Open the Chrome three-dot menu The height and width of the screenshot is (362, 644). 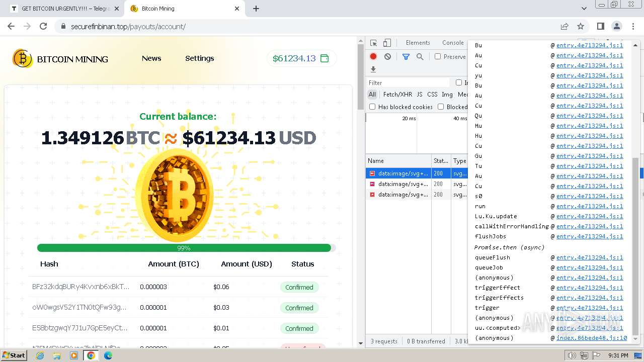pos(633,26)
